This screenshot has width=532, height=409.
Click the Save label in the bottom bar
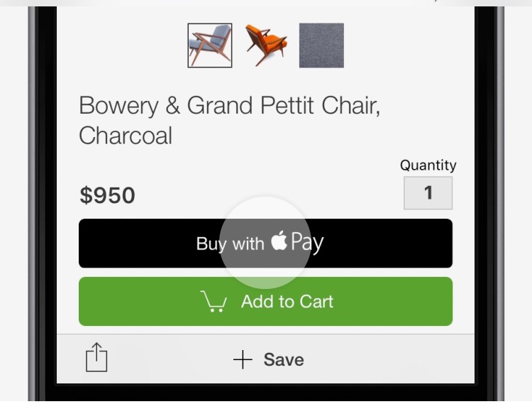point(284,360)
